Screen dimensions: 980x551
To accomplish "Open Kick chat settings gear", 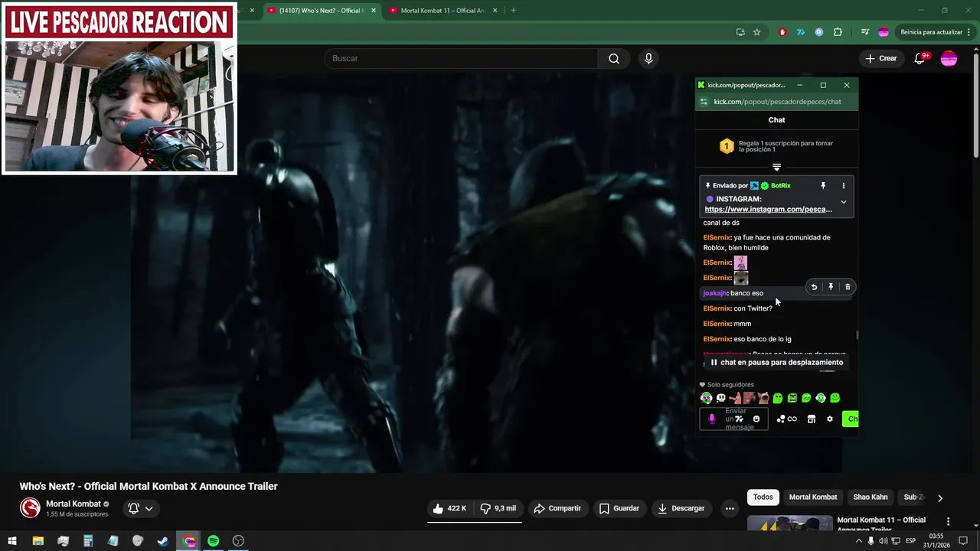I will pyautogui.click(x=829, y=419).
